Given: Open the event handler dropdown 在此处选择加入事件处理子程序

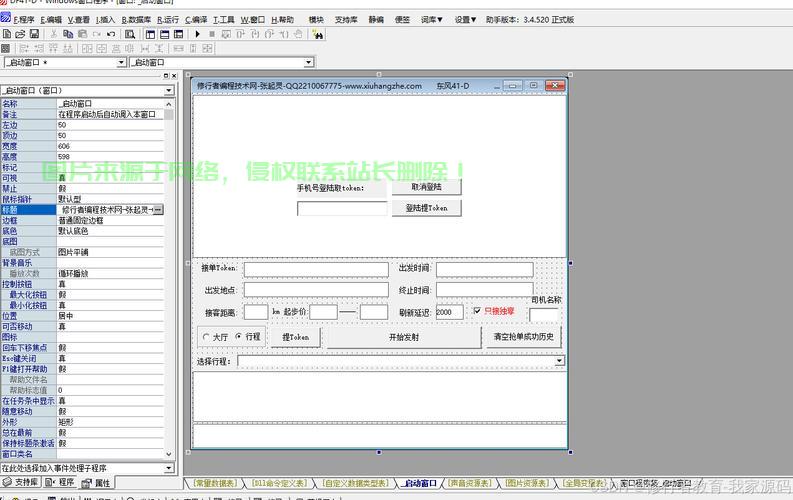Looking at the screenshot, I should [x=169, y=467].
